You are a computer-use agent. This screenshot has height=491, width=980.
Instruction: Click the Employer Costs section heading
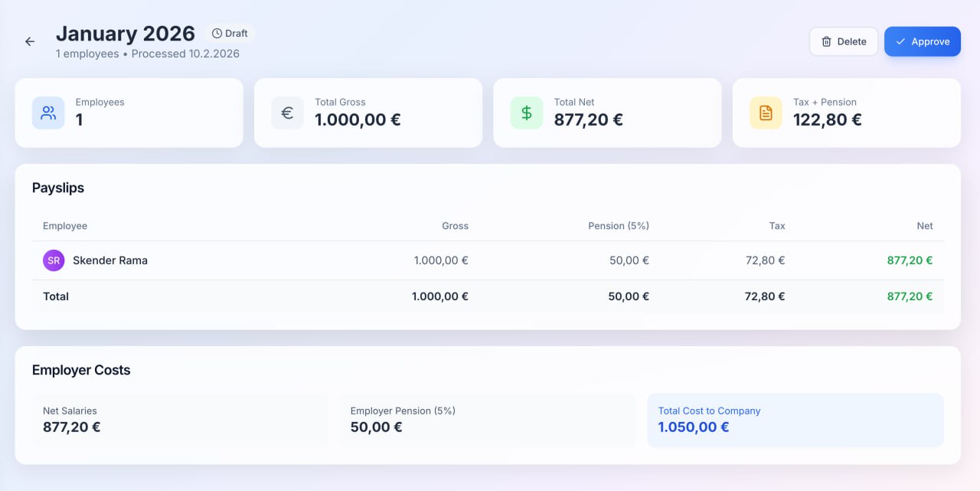[x=81, y=370]
